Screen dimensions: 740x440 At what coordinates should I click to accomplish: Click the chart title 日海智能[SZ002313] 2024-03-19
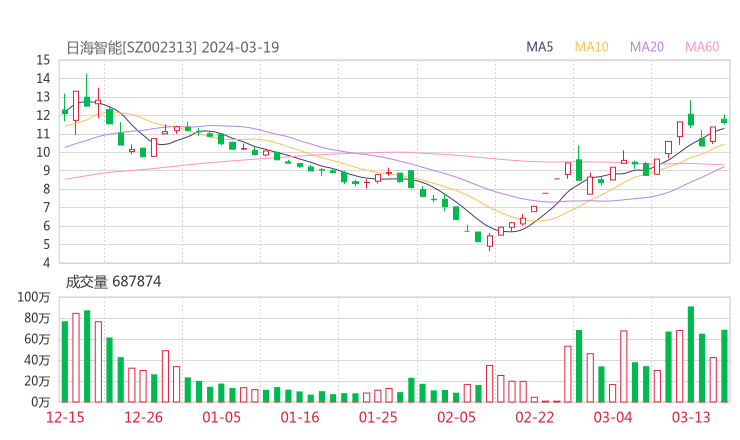[172, 47]
